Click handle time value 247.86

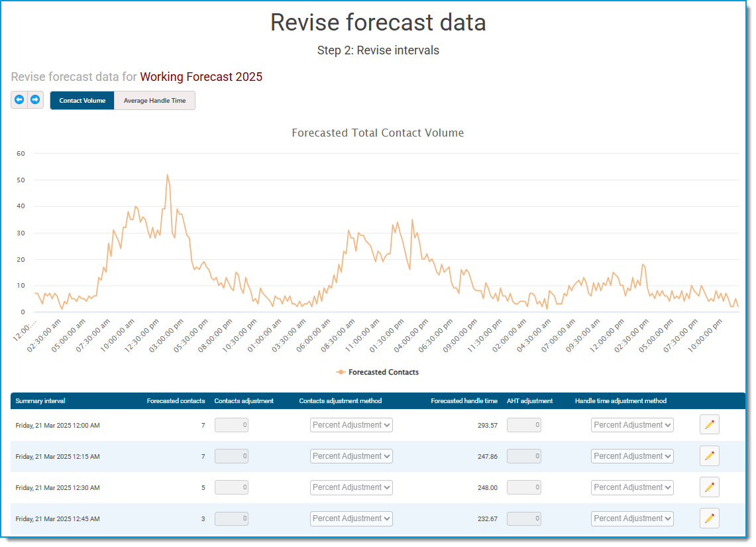pyautogui.click(x=488, y=456)
